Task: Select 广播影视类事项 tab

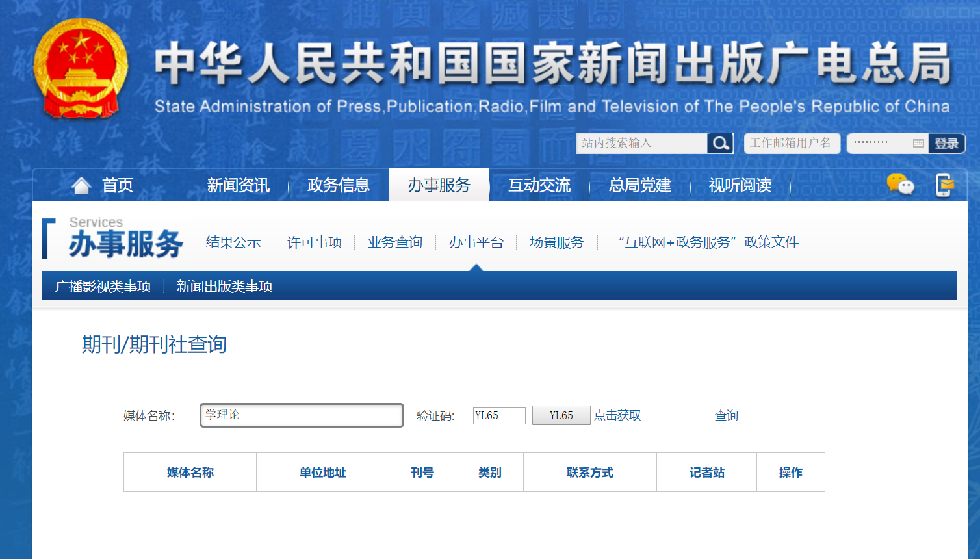Action: click(x=103, y=287)
